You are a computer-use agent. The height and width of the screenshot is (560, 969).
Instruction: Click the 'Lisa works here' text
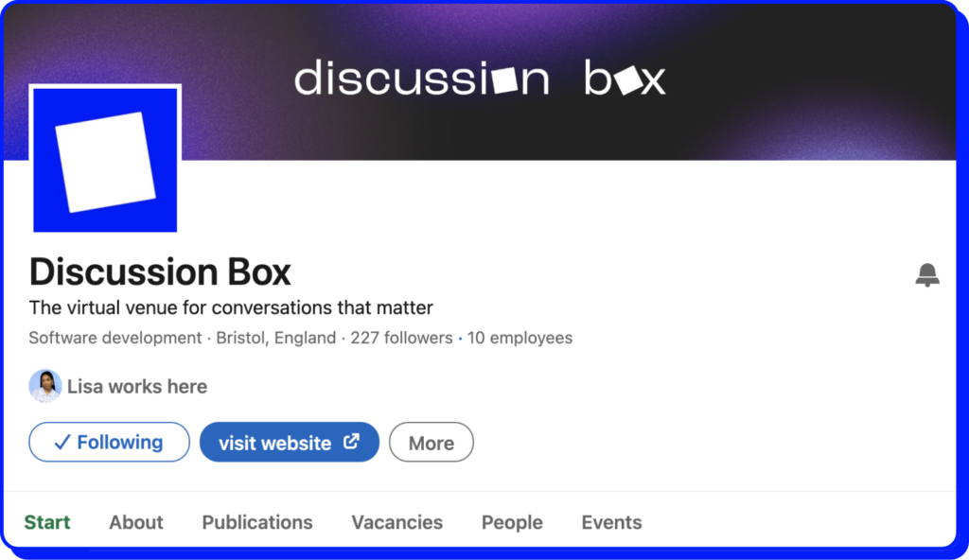point(136,386)
